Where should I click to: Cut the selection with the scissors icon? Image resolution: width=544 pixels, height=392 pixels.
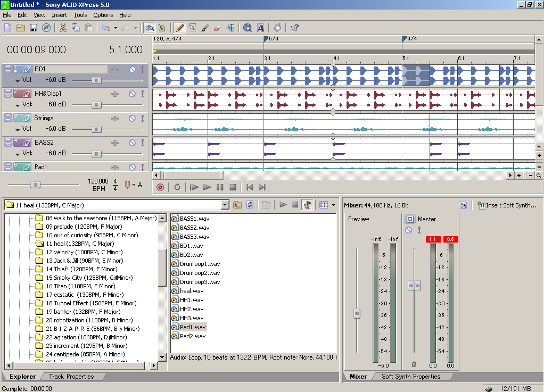(63, 28)
